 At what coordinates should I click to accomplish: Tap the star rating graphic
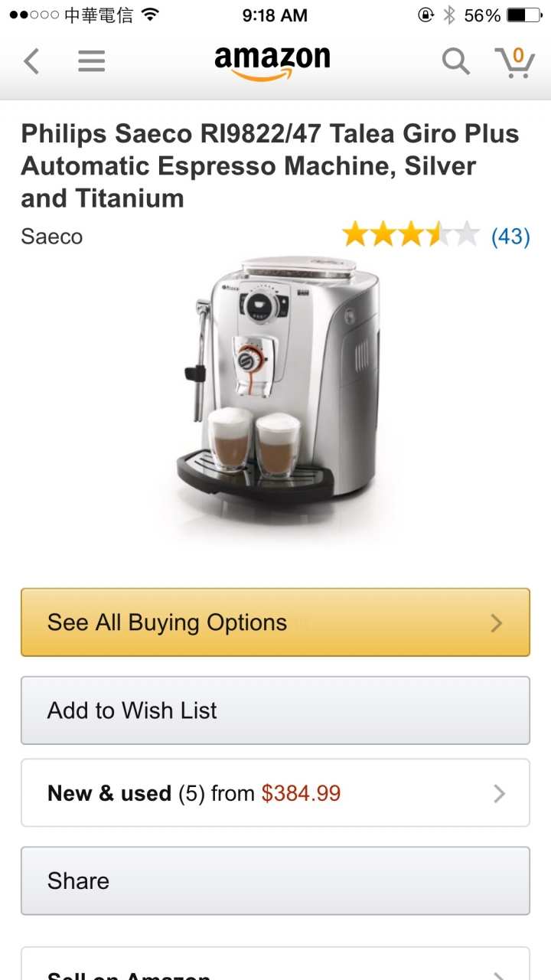411,235
